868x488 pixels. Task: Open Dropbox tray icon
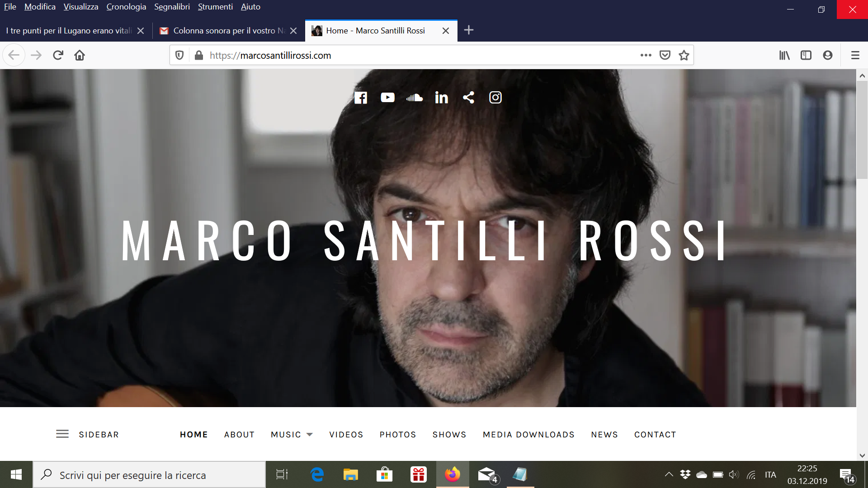[x=685, y=474]
